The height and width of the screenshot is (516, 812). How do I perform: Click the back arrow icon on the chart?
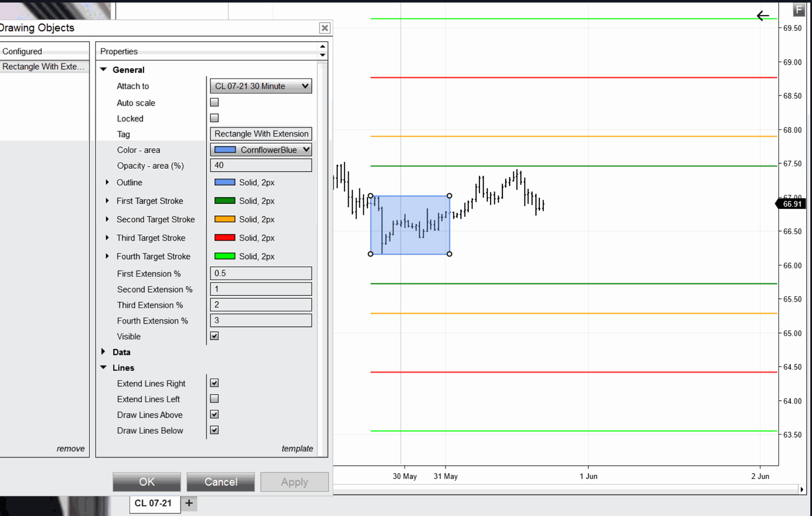(x=763, y=16)
